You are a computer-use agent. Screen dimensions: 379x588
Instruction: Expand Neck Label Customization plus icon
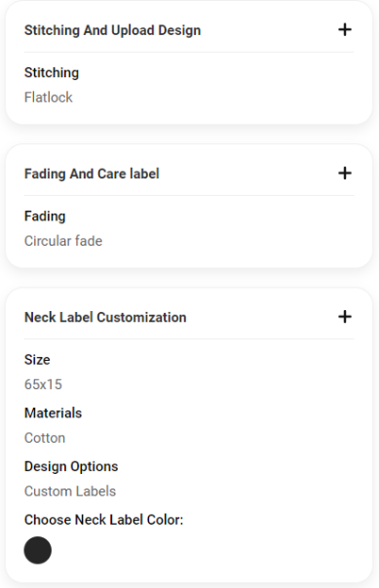[345, 317]
